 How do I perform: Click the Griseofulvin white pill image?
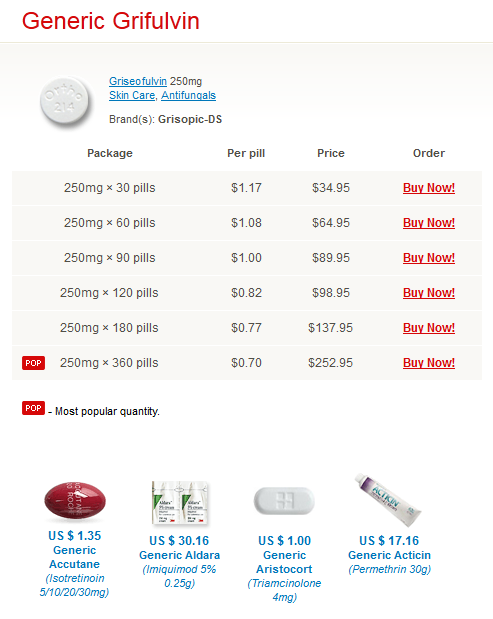pos(65,101)
